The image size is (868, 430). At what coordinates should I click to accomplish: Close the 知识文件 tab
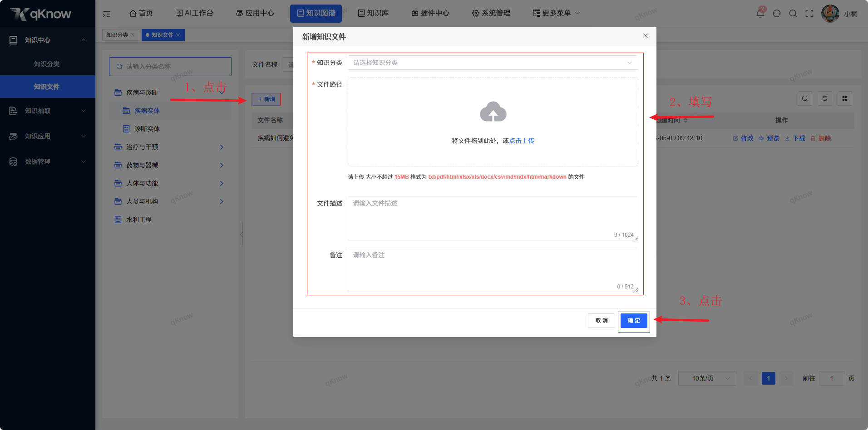(x=178, y=35)
